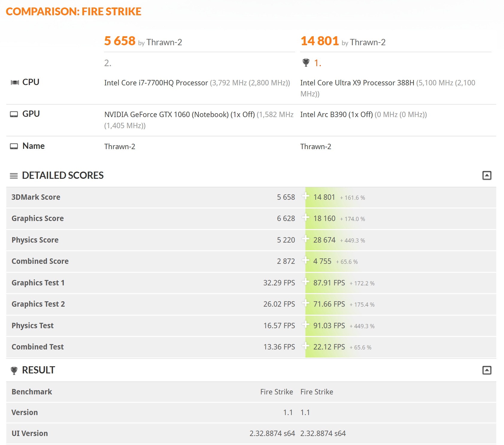Open the 14 801 score result
This screenshot has width=504, height=445.
coord(320,41)
